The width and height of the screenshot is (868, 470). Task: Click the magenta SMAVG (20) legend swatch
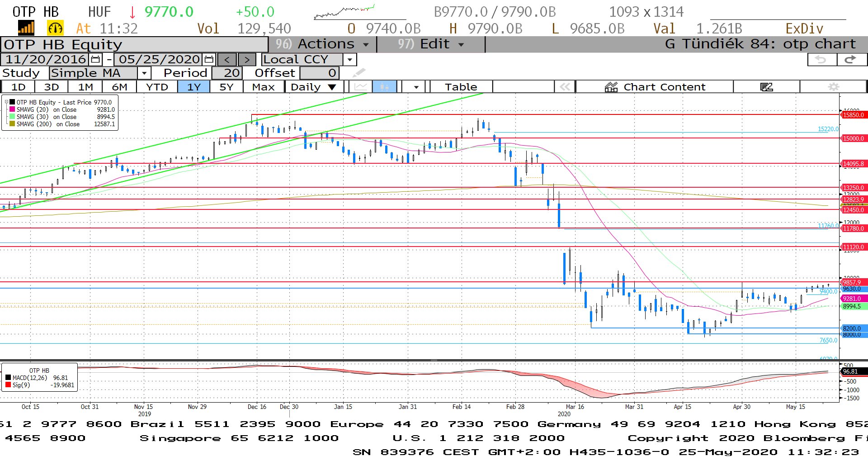(13, 109)
